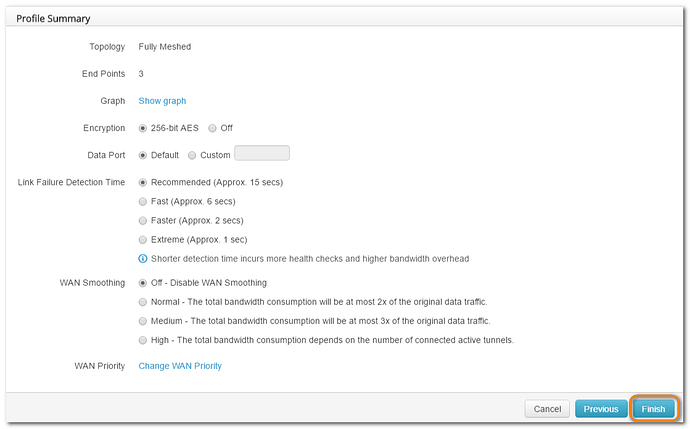Turn encryption Off
The width and height of the screenshot is (690, 429).
click(x=213, y=128)
